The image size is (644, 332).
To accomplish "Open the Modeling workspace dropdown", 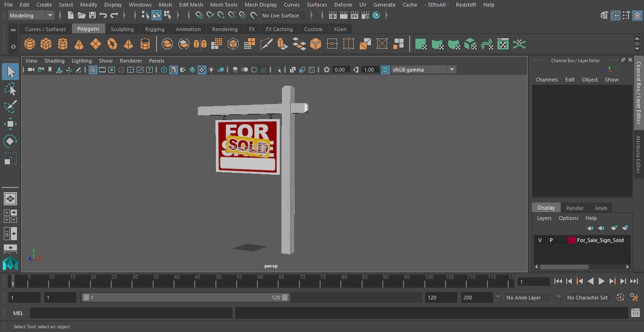I will tap(32, 16).
